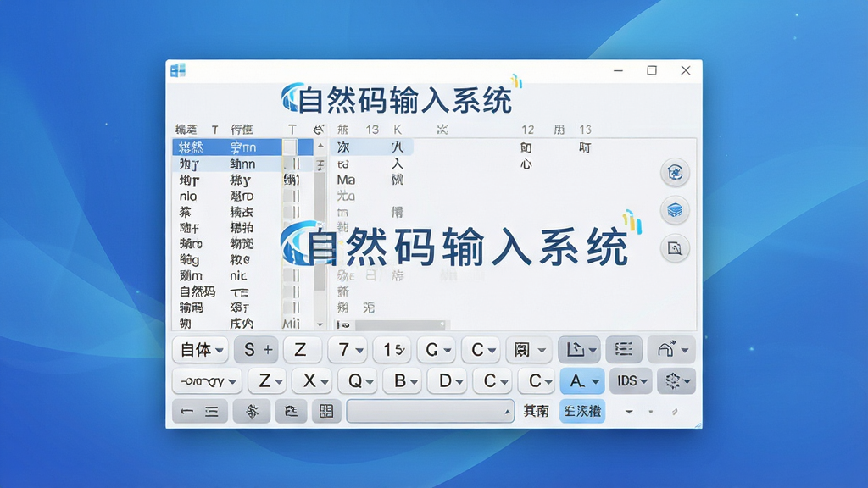Click the document search icon on the right

(675, 248)
